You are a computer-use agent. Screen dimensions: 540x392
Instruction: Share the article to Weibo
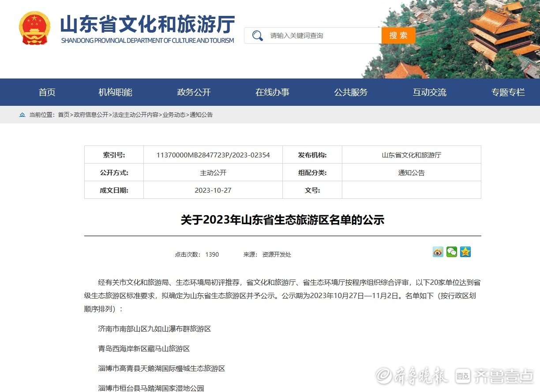pos(438,252)
